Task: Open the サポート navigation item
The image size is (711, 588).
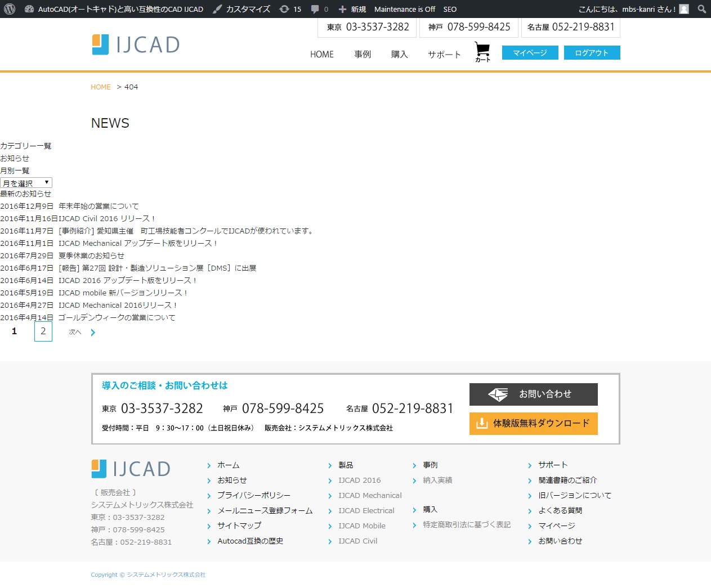Action: click(x=444, y=55)
